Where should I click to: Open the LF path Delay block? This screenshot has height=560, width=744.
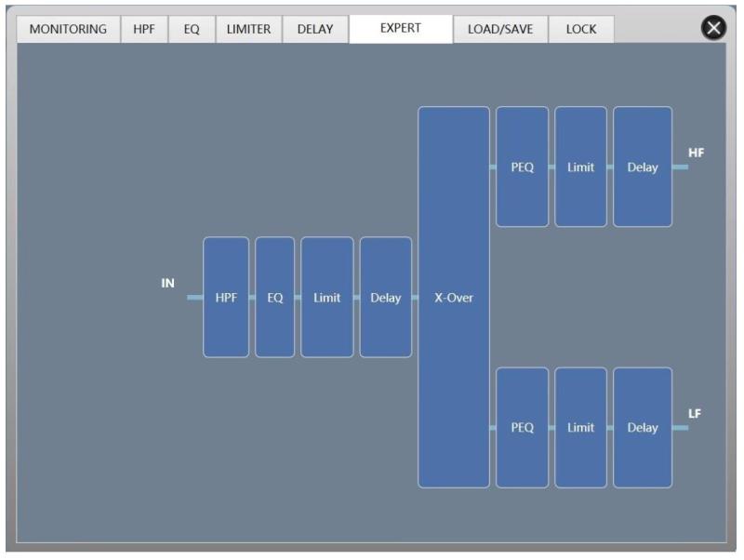(643, 428)
